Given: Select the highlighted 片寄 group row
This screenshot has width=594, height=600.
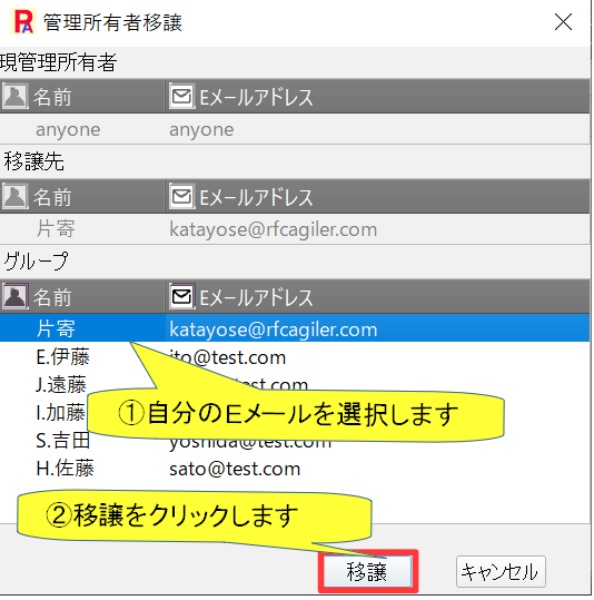Looking at the screenshot, I should pos(295,329).
